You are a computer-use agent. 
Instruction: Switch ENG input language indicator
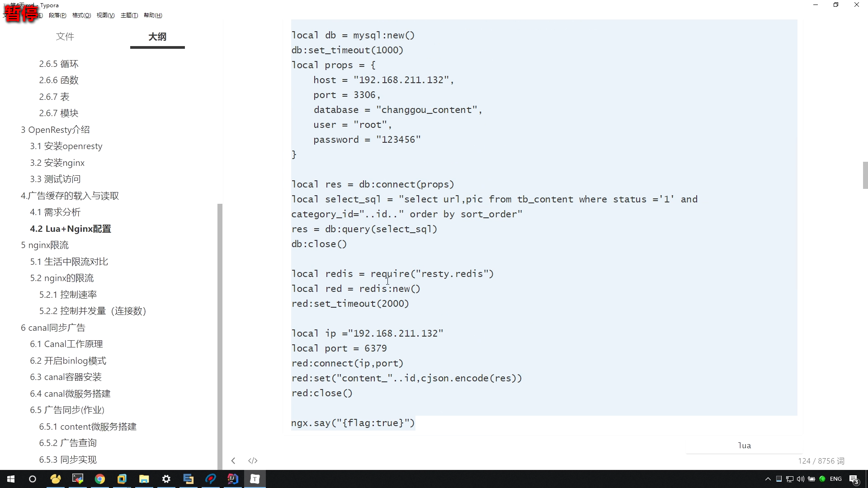(836, 479)
